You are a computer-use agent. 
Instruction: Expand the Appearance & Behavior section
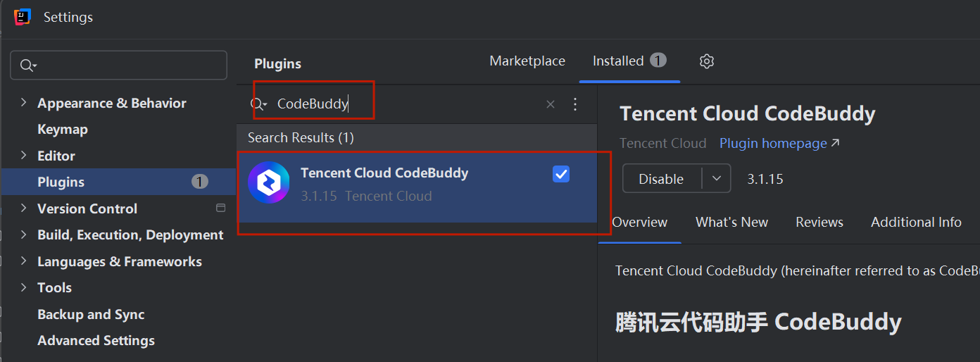pyautogui.click(x=23, y=103)
